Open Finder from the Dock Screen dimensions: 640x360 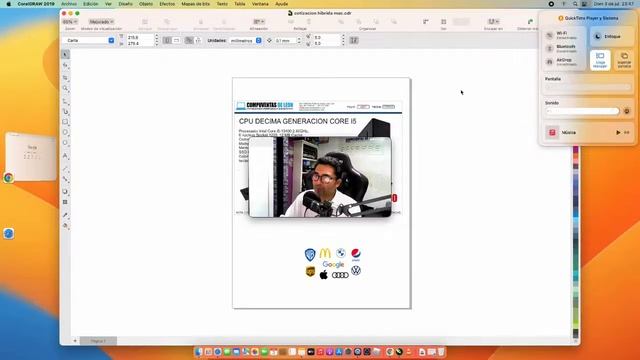tap(199, 352)
